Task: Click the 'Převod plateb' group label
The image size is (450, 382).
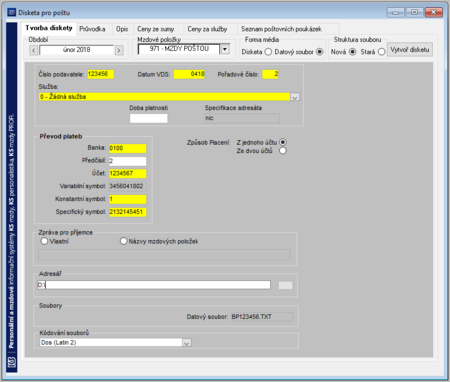Action: [x=61, y=136]
